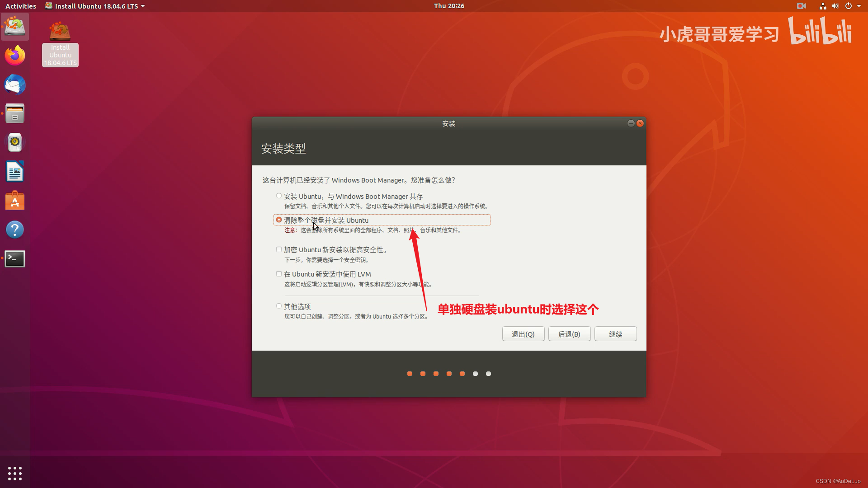
Task: Click the 保留文档 coexist description text
Action: coord(387,206)
